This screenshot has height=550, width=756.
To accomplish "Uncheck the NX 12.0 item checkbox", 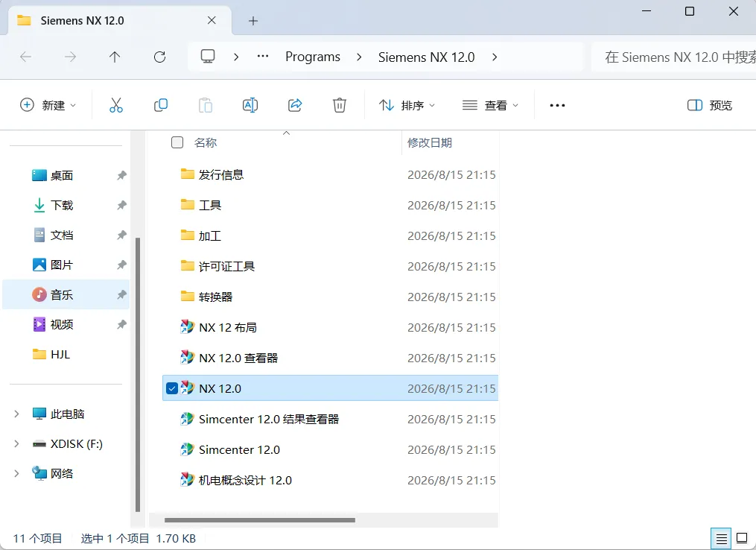I will [x=171, y=388].
